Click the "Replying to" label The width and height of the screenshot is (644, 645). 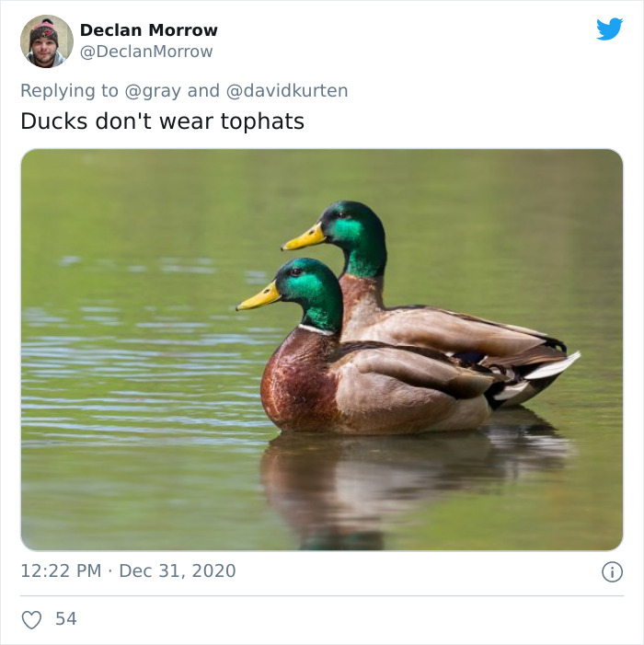click(x=69, y=90)
